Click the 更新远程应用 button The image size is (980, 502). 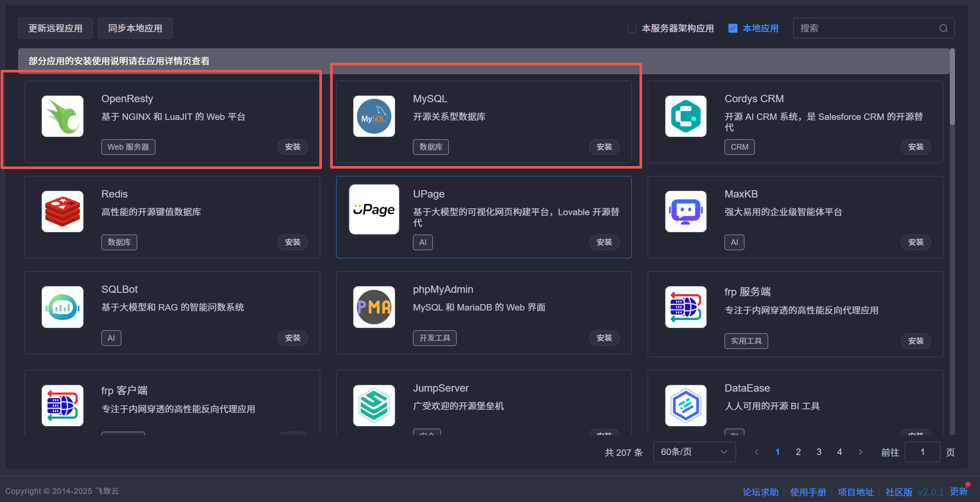[55, 28]
